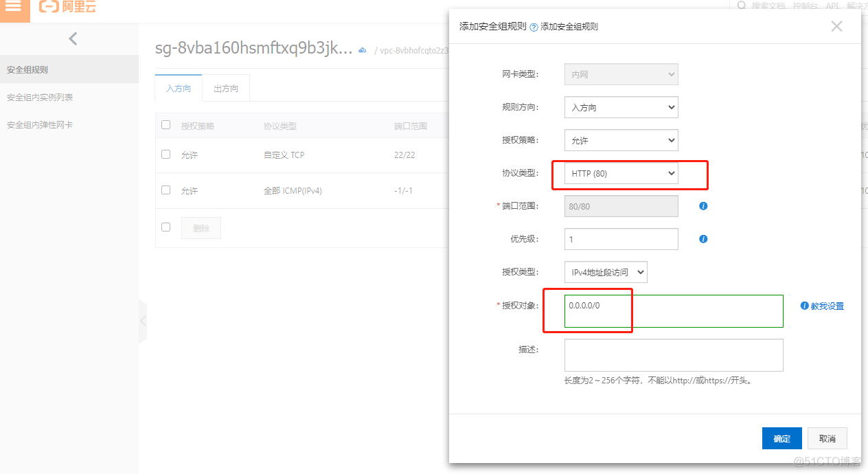Click the back arrow in the sidebar
This screenshot has height=474, width=868.
[73, 39]
